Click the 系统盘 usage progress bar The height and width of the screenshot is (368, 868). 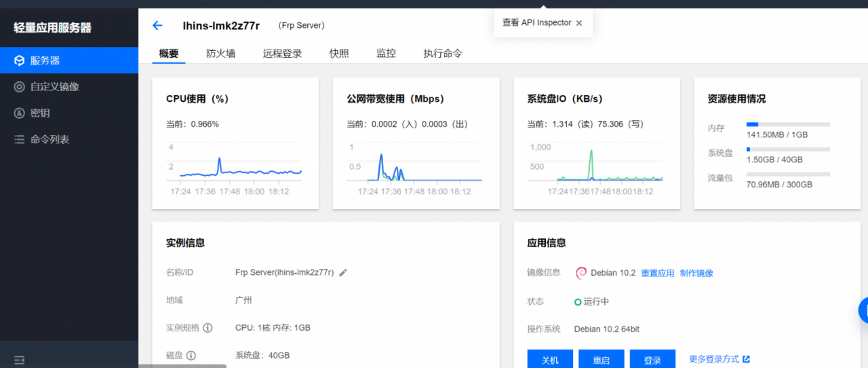(x=788, y=149)
